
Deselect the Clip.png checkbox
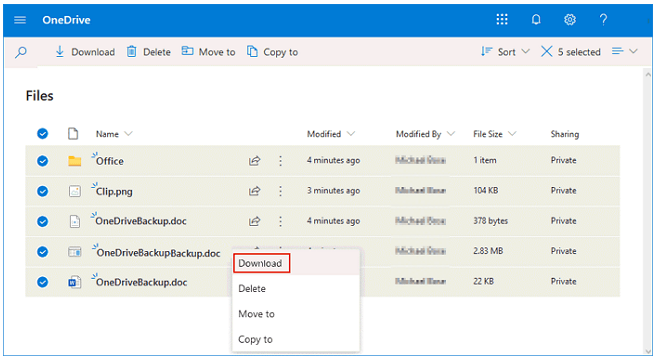pyautogui.click(x=42, y=191)
